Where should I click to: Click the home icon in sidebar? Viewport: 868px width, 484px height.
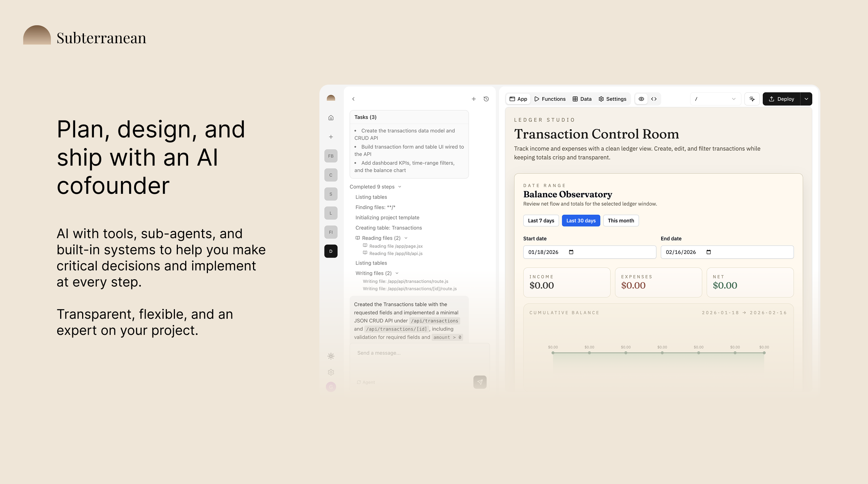[x=331, y=118]
